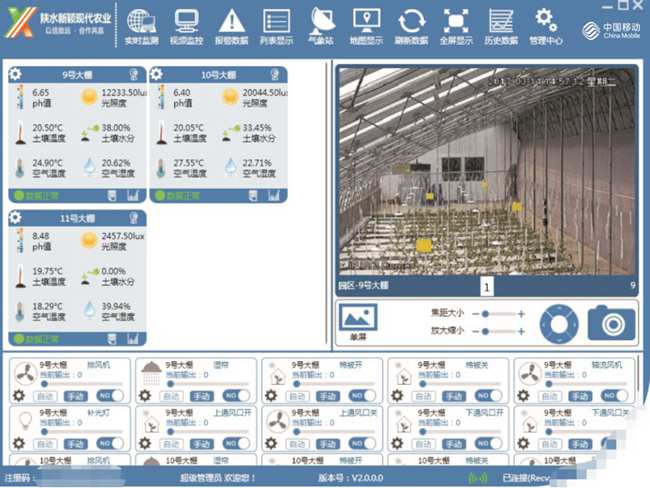650x488 pixels.
Task: Select manual (手动) mode for 9号大棚 排风机
Action: coord(75,396)
